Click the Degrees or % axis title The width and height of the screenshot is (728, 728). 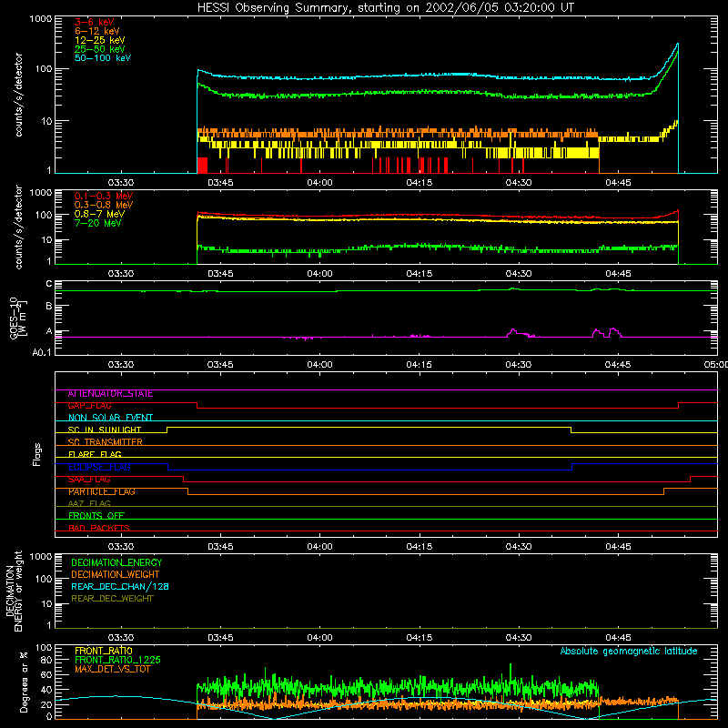pyautogui.click(x=24, y=682)
